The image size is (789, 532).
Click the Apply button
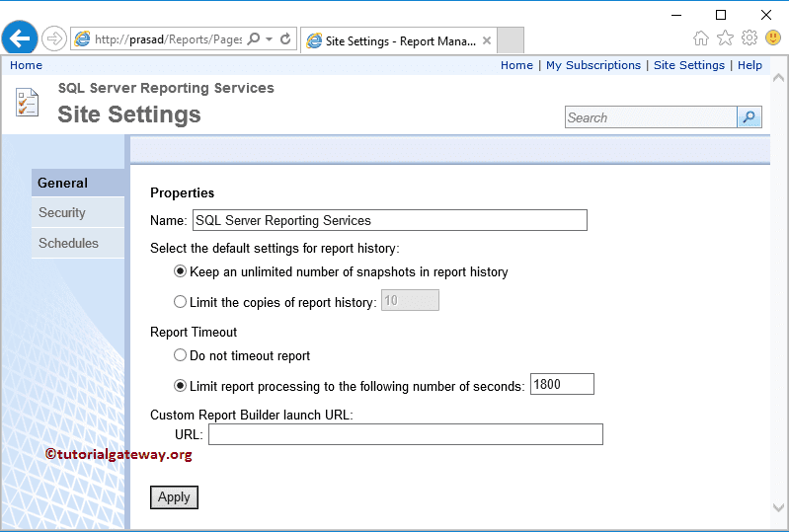coord(174,497)
